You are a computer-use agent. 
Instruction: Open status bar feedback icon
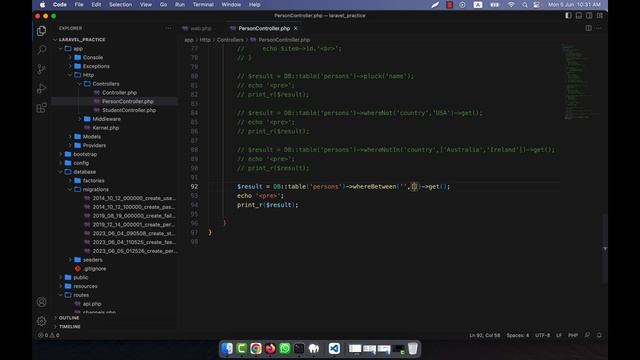(x=587, y=335)
